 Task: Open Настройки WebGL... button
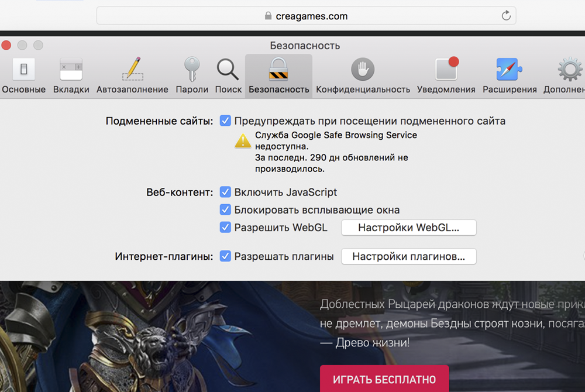click(x=408, y=228)
